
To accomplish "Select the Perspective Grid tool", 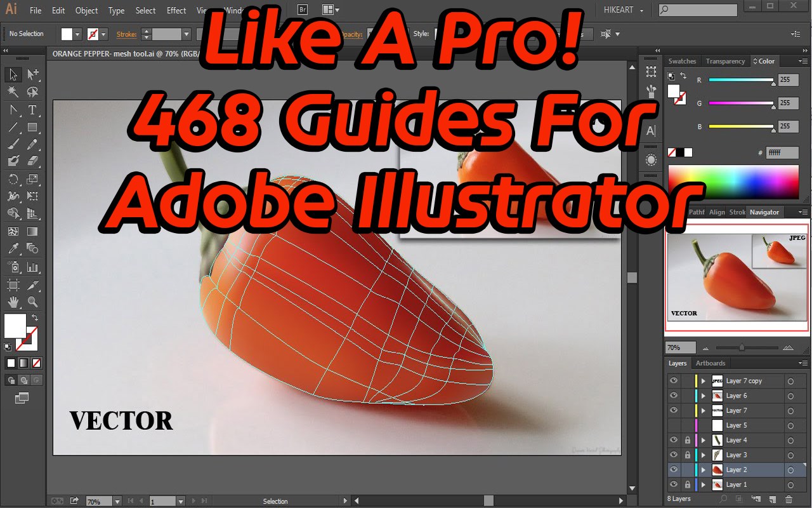I will click(32, 213).
